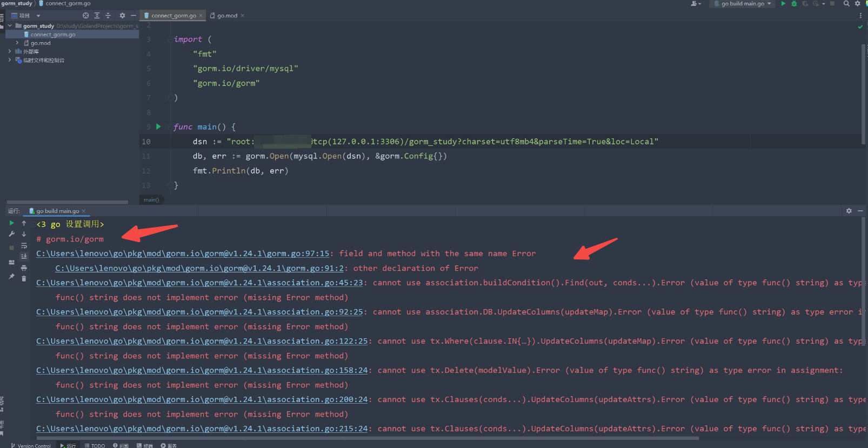868x448 pixels.
Task: Click the locate-in-project crosshair icon
Action: click(85, 16)
